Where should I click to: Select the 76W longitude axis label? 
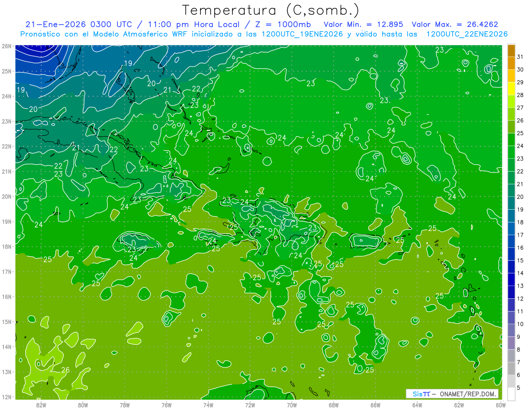[x=167, y=404]
